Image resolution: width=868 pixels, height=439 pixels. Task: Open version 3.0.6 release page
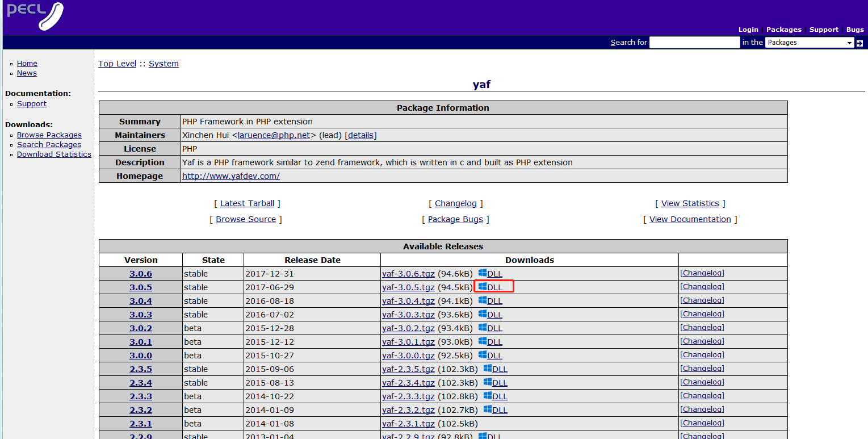point(141,274)
